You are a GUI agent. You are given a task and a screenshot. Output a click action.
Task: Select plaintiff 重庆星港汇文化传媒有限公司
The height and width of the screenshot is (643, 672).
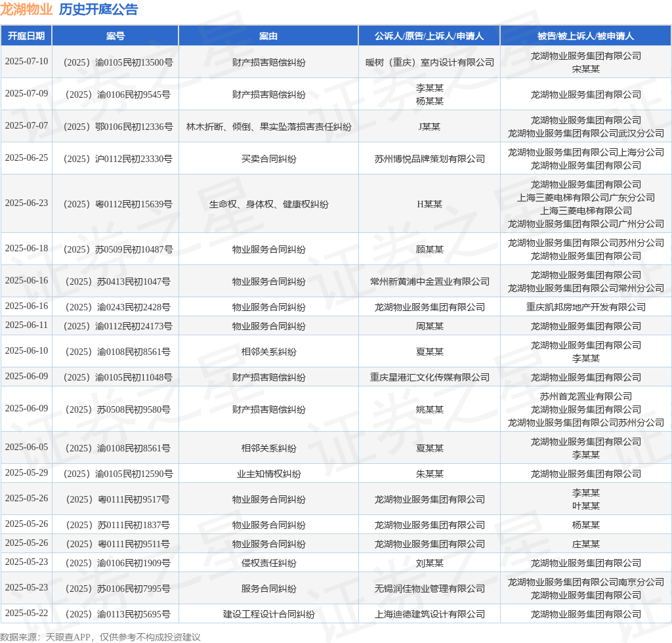click(429, 378)
